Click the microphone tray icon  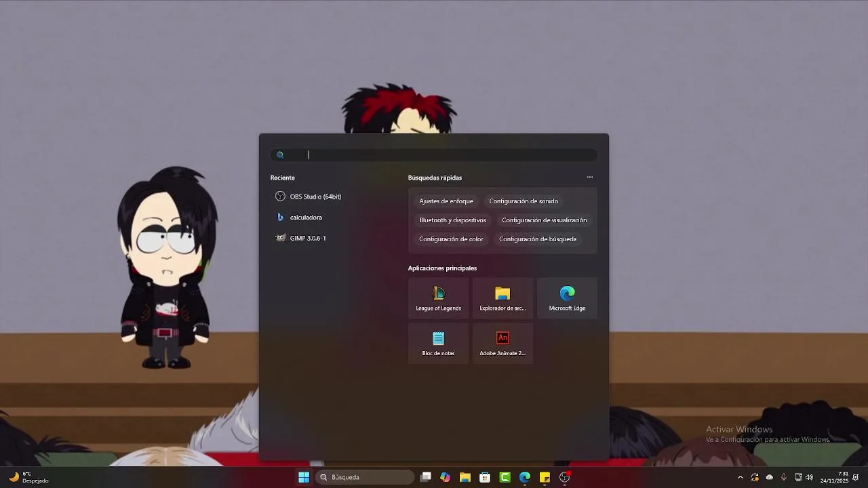click(x=784, y=477)
